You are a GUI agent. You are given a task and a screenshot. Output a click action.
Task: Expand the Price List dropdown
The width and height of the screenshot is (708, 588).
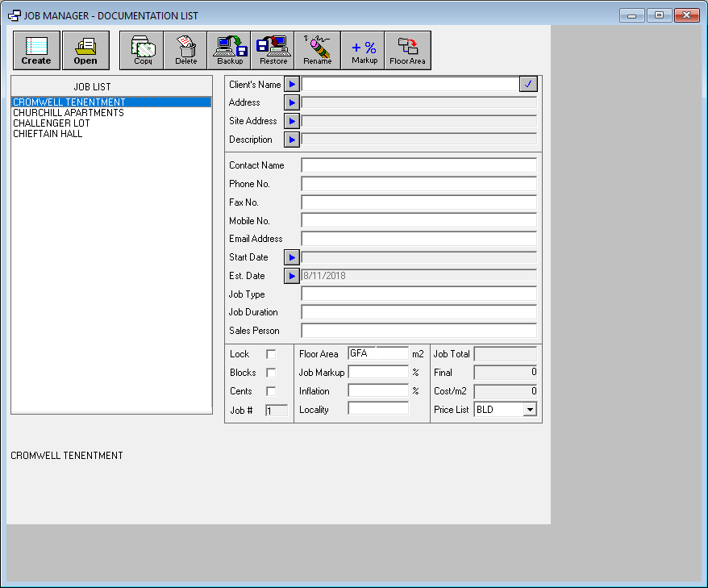pos(530,410)
